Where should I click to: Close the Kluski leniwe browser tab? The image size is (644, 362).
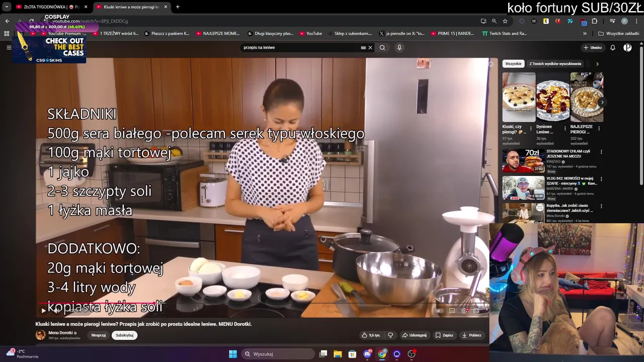[166, 7]
